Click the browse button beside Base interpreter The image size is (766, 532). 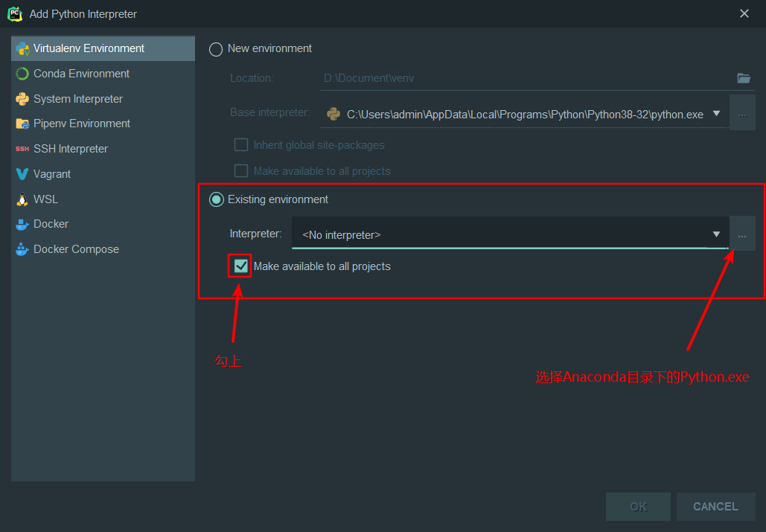point(743,113)
